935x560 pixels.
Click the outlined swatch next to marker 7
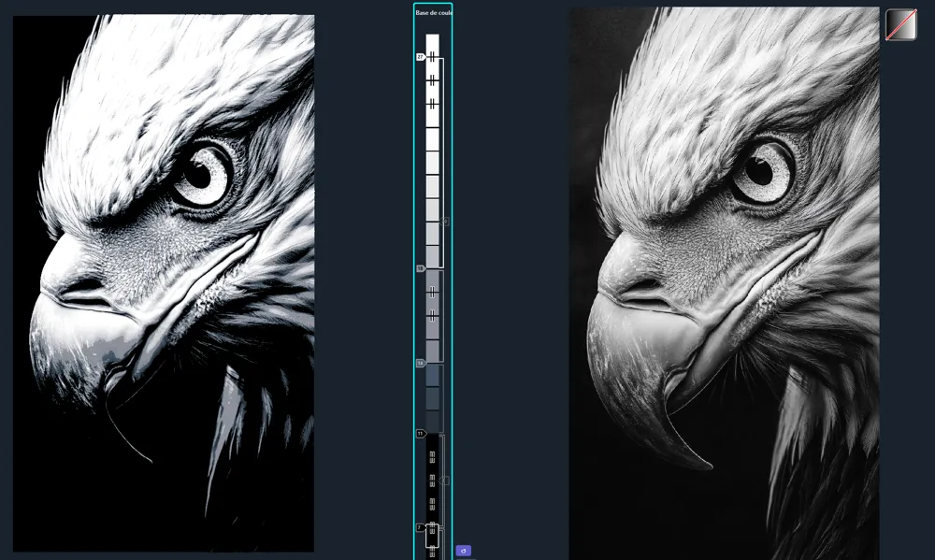click(x=432, y=536)
